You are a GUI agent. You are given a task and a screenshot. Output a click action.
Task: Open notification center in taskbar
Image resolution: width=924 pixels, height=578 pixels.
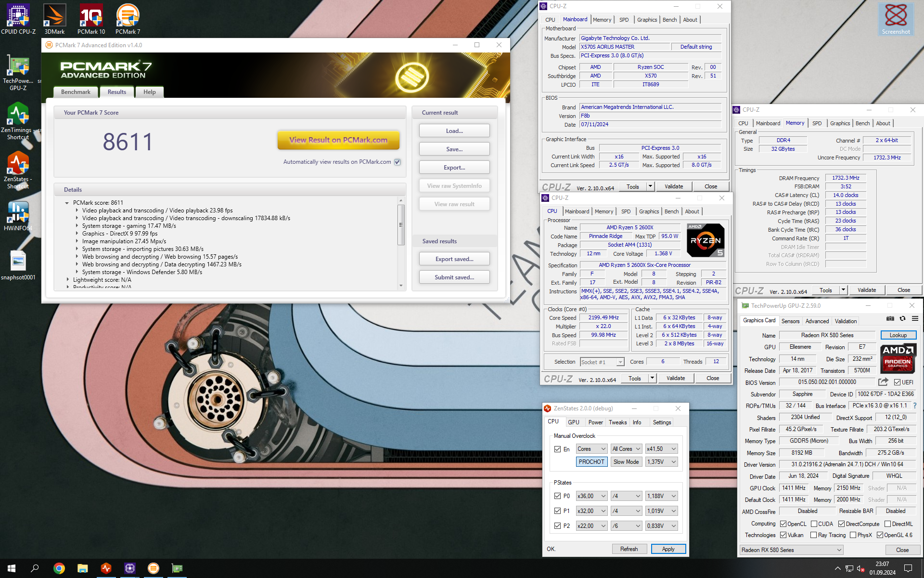(908, 568)
